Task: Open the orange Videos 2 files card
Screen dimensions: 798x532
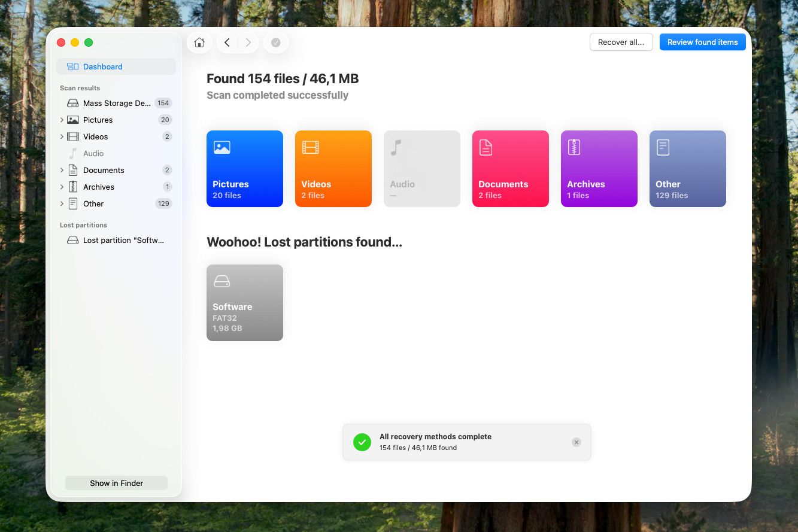Action: coord(333,169)
